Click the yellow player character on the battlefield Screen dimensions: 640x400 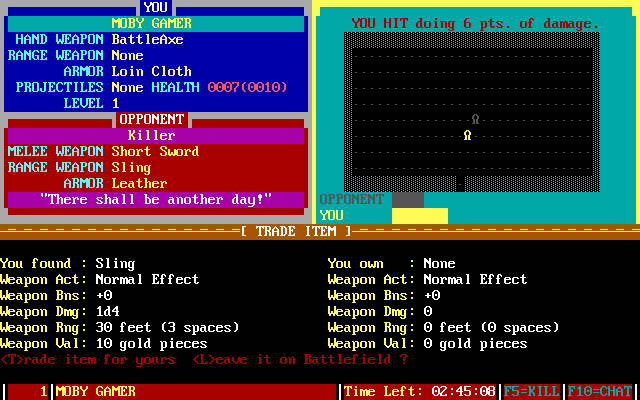[x=467, y=135]
